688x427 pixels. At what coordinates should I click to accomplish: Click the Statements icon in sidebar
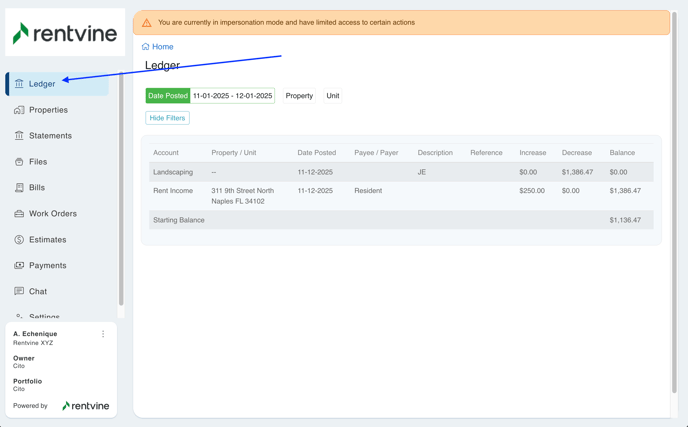click(x=19, y=136)
